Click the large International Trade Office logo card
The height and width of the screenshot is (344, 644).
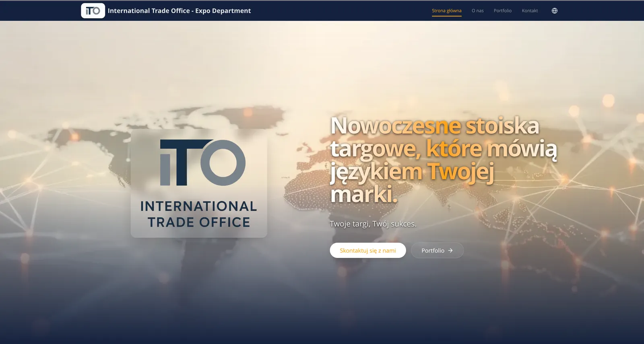point(199,183)
